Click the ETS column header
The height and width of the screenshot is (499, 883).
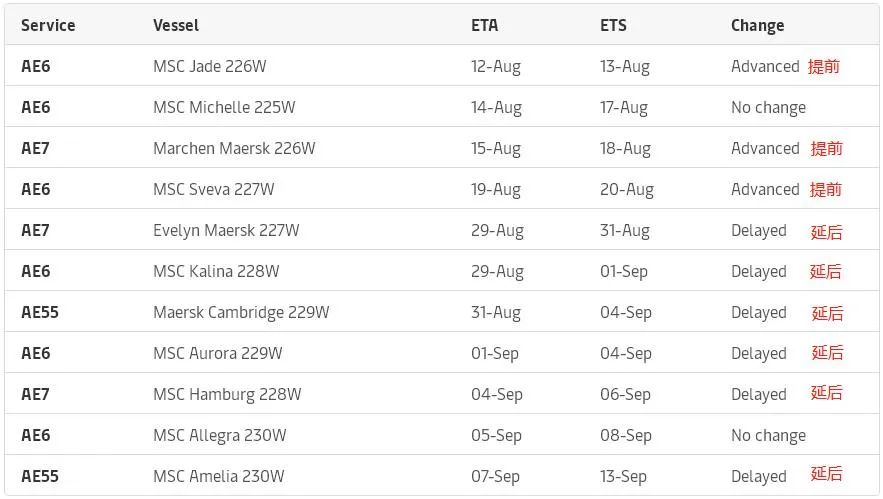[x=614, y=25]
